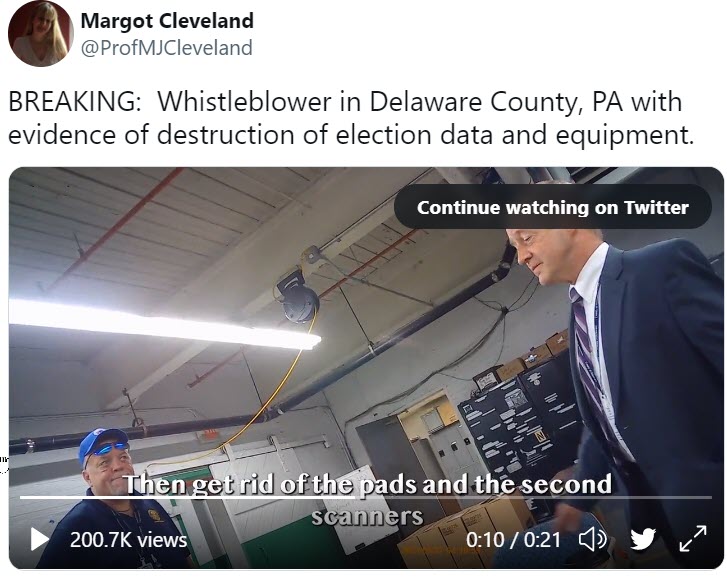Play the embedded video
This screenshot has width=727, height=577.
point(40,539)
